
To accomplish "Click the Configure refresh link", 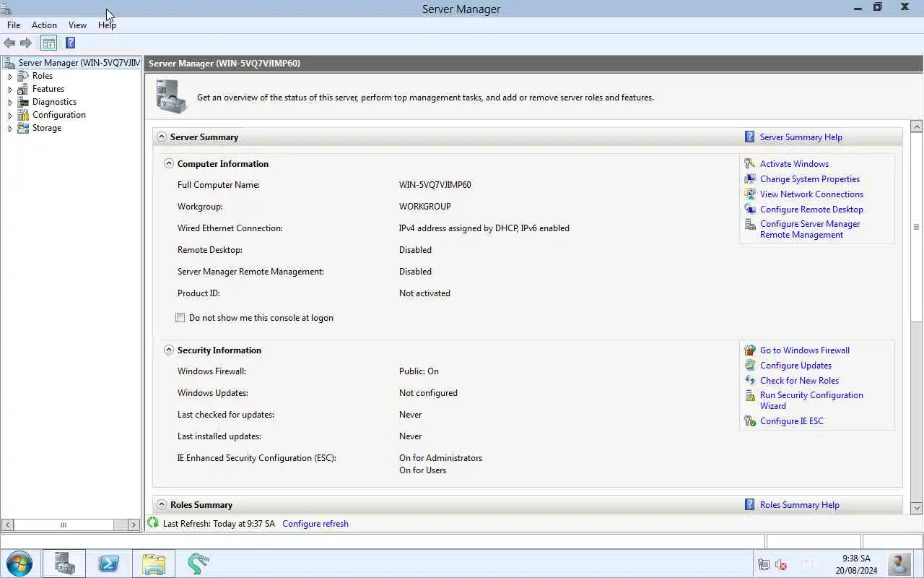I will click(x=315, y=524).
